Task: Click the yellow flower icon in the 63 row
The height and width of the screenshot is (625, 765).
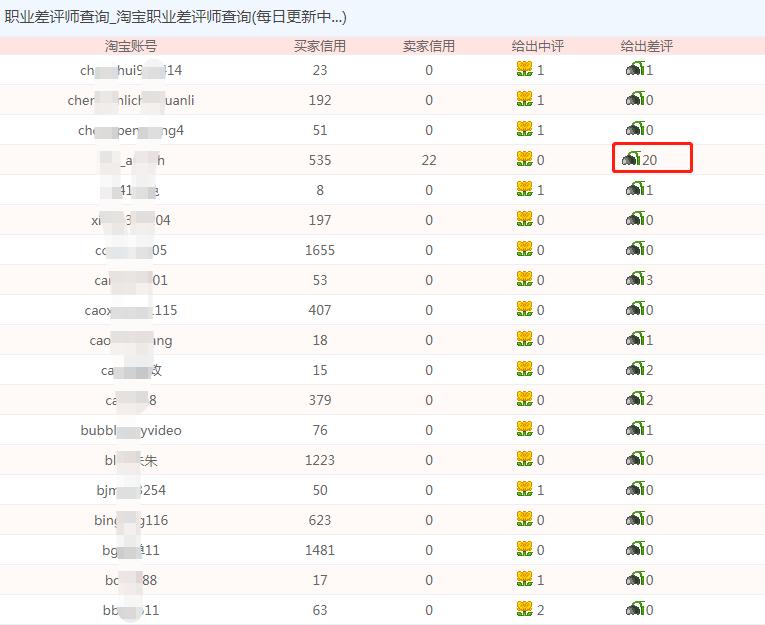Action: click(524, 608)
